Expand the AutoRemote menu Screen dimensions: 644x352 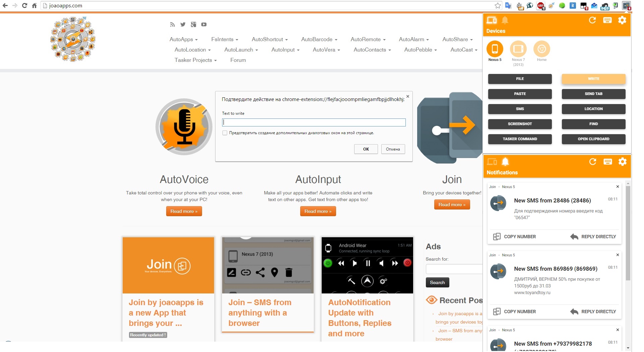coord(368,39)
